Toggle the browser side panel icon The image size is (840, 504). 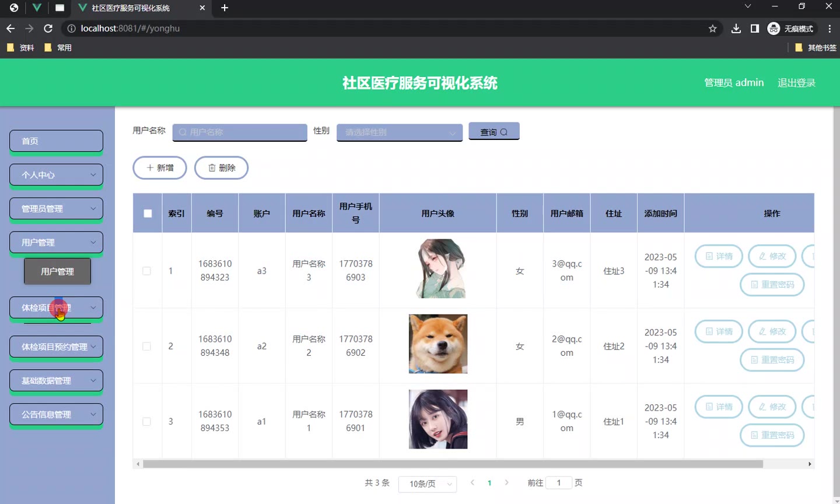755,29
